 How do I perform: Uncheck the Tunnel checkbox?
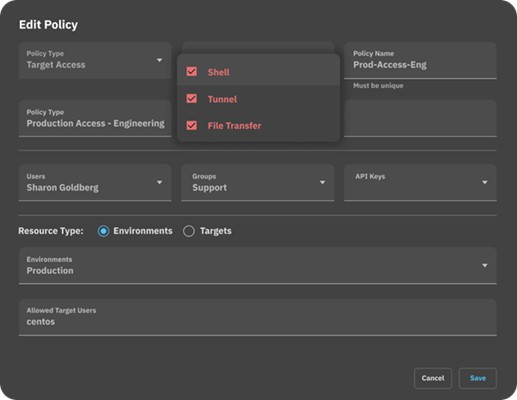pos(192,99)
